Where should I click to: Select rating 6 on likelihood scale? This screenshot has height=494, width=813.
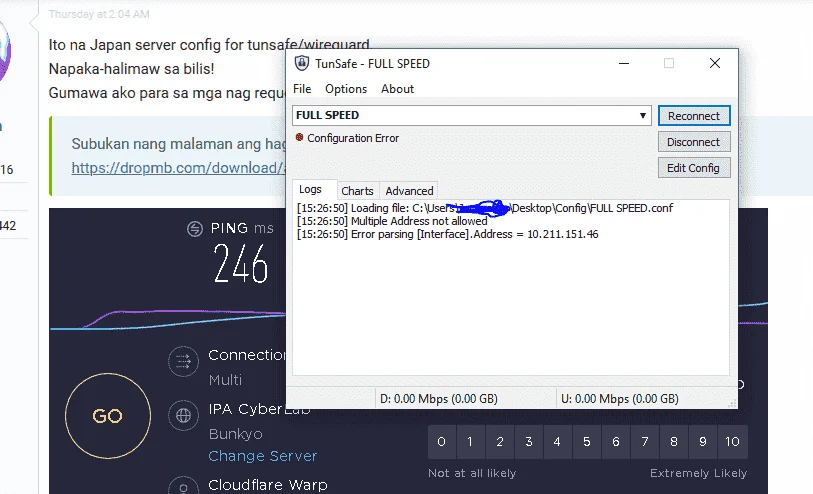(x=616, y=442)
